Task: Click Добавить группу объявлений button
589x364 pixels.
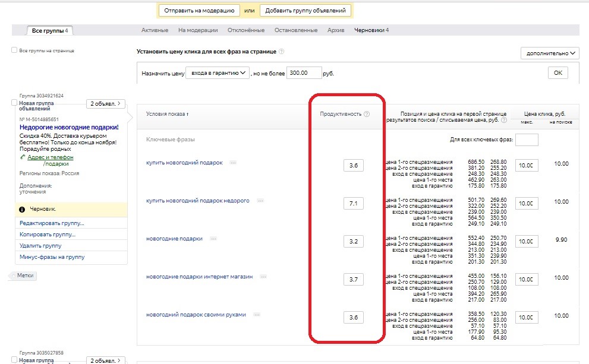Action: tap(305, 11)
